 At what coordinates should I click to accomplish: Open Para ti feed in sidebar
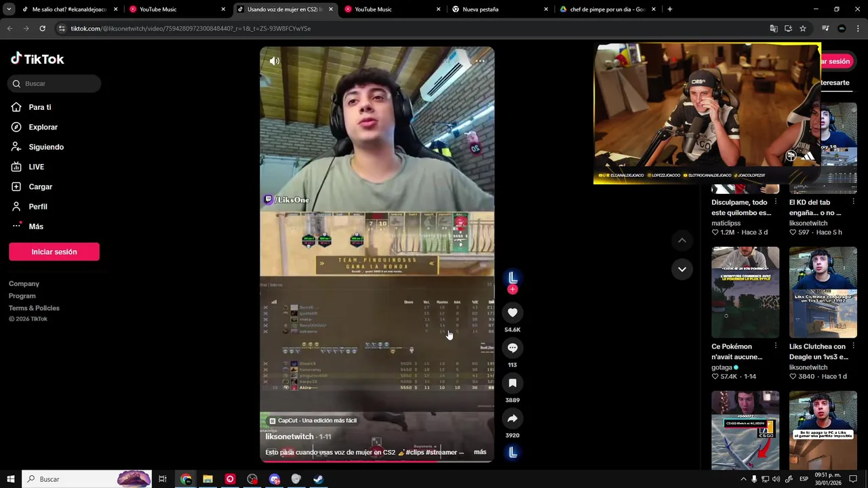click(39, 107)
